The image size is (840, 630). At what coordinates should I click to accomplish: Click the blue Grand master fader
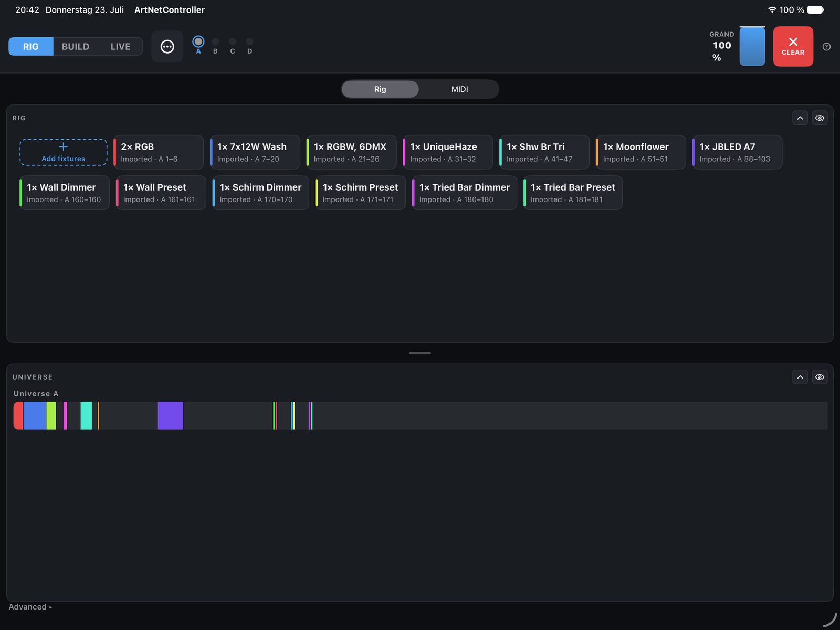(752, 46)
